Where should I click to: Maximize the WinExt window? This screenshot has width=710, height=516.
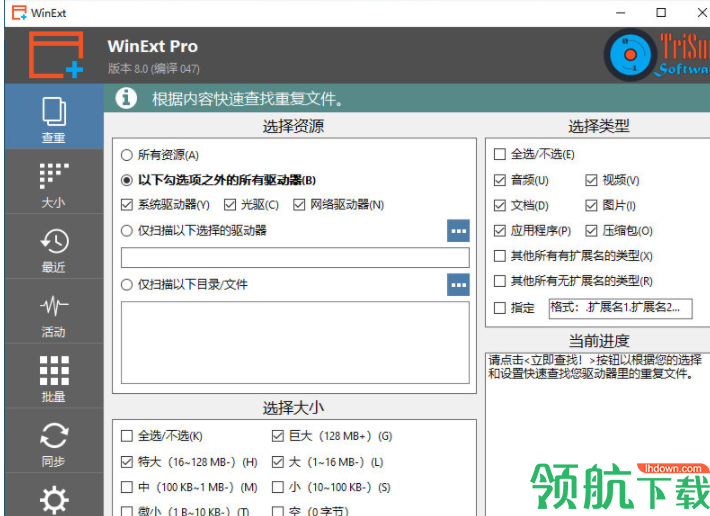[661, 13]
